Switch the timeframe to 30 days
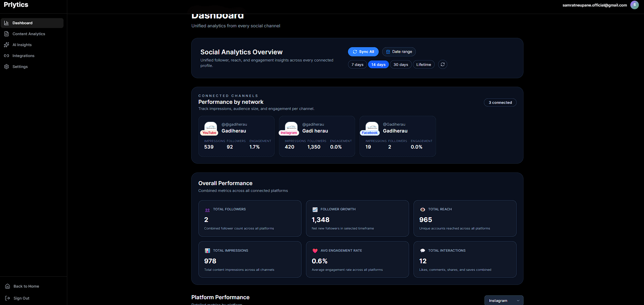 [x=401, y=65]
